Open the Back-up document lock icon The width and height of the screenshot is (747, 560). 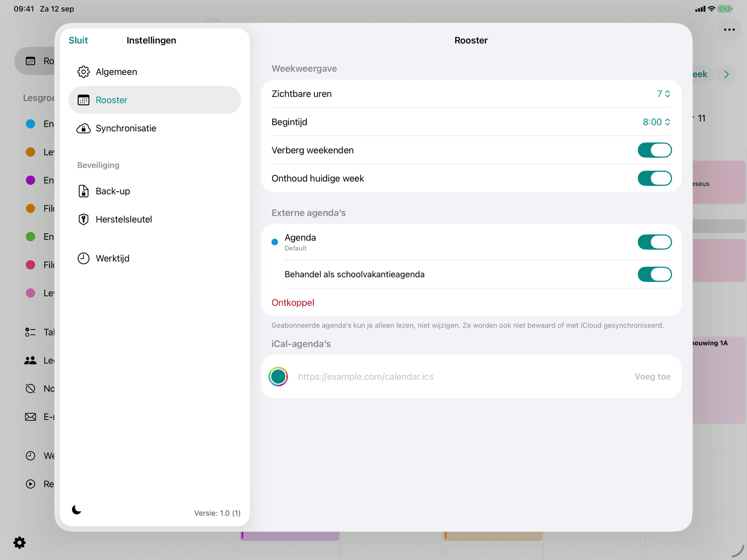point(84,191)
